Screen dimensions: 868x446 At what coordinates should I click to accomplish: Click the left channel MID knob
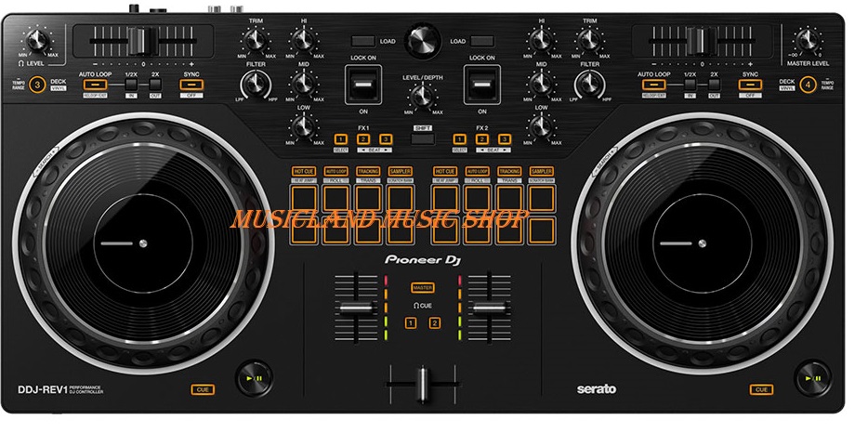[x=303, y=84]
